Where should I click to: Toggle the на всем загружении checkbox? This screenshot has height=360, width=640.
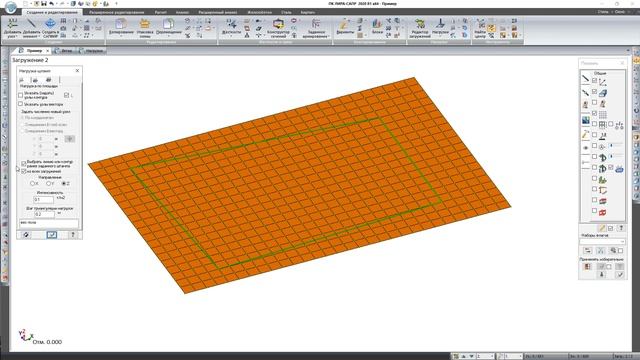[24, 171]
